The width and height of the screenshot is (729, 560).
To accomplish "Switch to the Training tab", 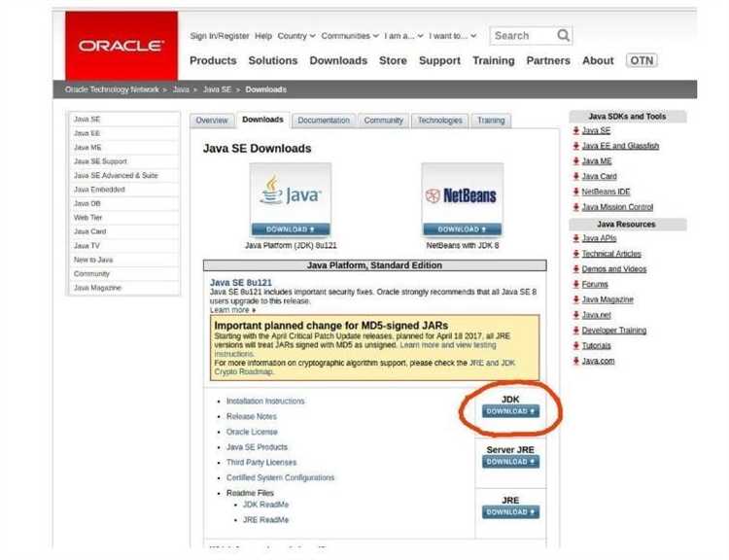I will (491, 121).
